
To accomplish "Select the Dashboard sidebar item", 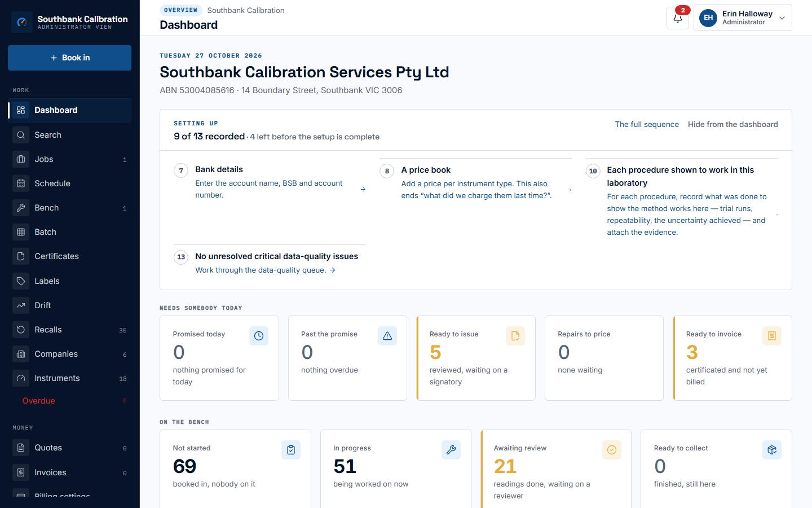I will pos(69,110).
